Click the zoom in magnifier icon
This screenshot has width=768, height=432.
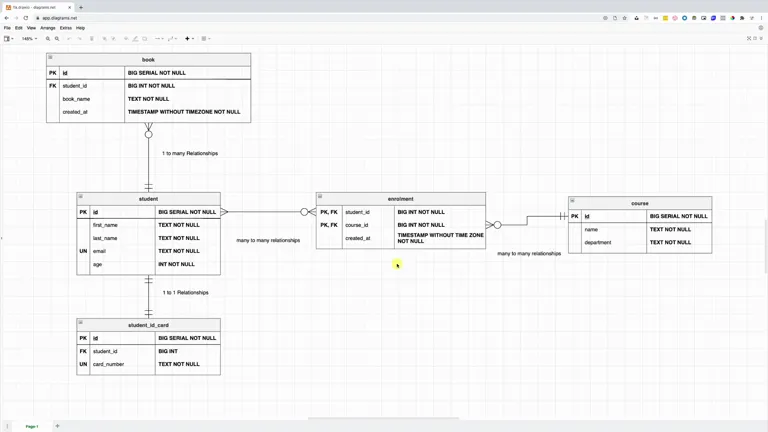point(48,39)
